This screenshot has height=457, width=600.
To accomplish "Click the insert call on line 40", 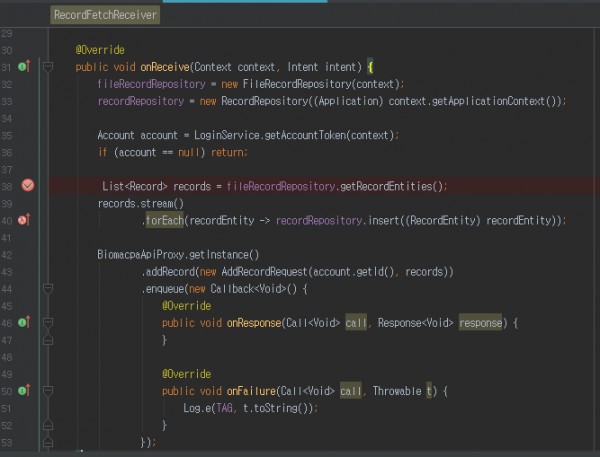I will 382,220.
